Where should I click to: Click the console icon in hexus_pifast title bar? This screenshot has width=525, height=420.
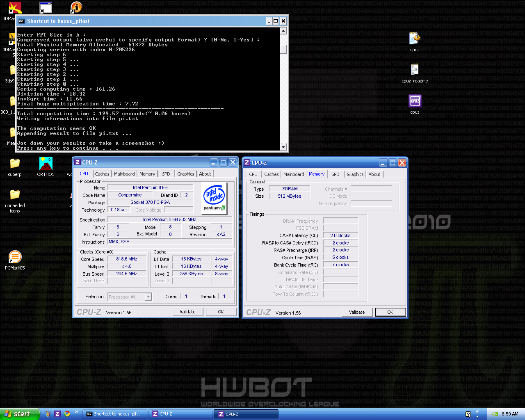coord(21,21)
